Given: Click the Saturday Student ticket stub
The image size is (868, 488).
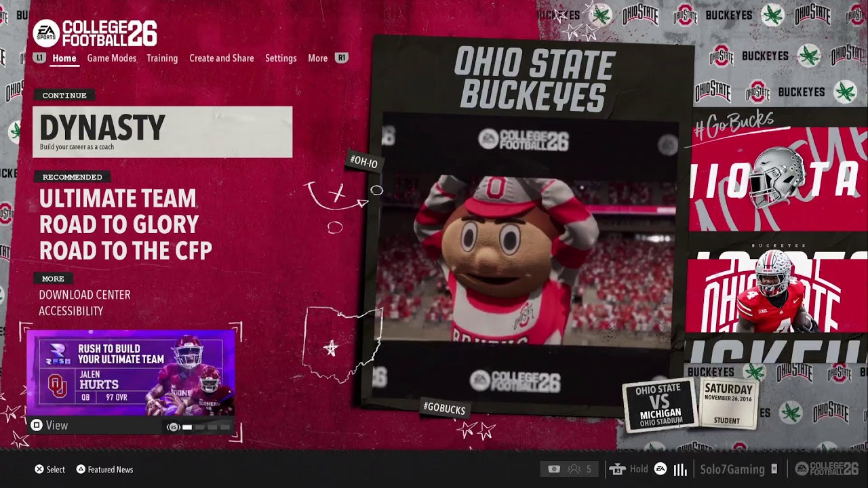Looking at the screenshot, I should 728,404.
